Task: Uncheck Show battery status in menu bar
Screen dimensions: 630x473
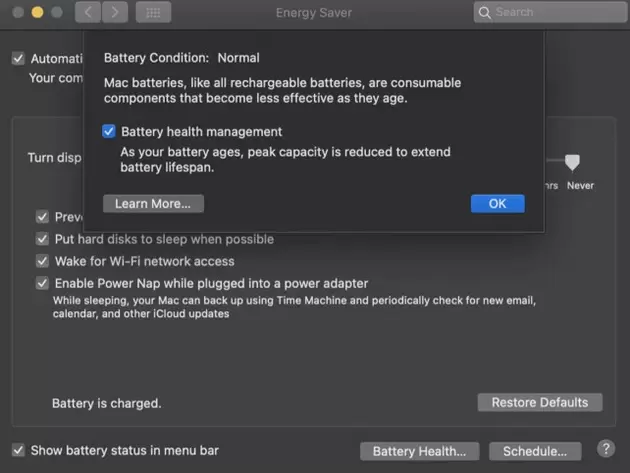Action: click(x=18, y=450)
